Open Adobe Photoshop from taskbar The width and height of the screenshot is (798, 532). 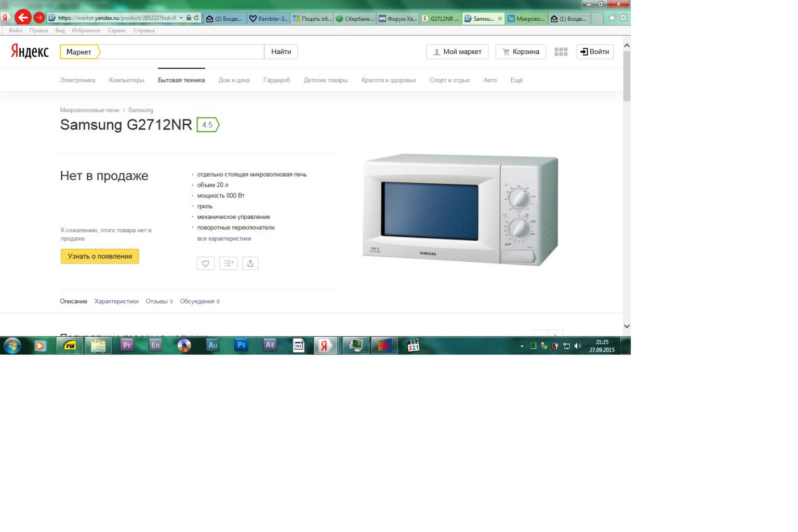241,345
